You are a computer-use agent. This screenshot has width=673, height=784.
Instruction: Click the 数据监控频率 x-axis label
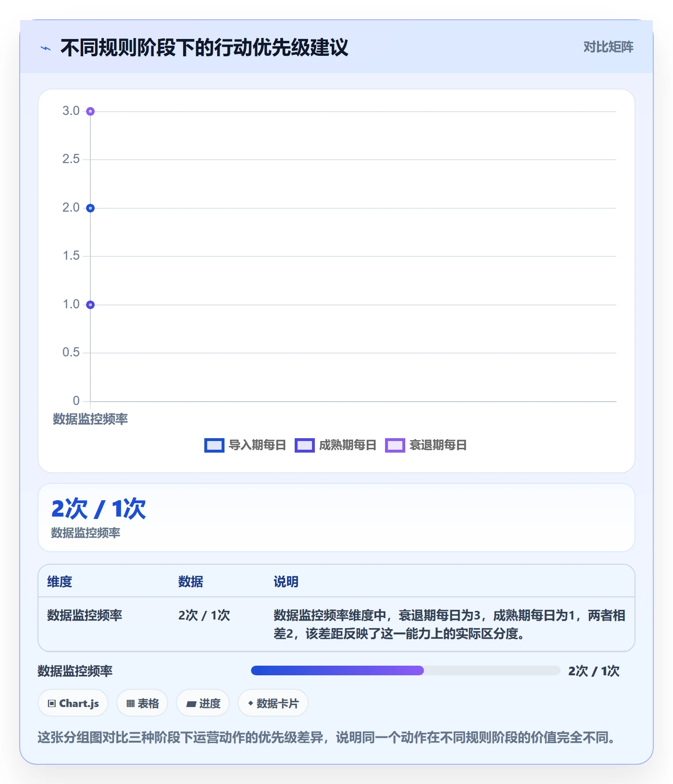(90, 419)
